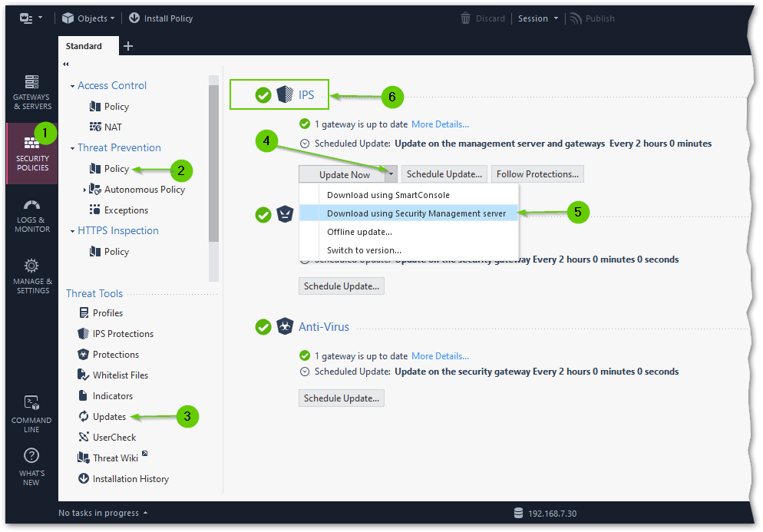Select NAT under Access Control

pyautogui.click(x=106, y=127)
